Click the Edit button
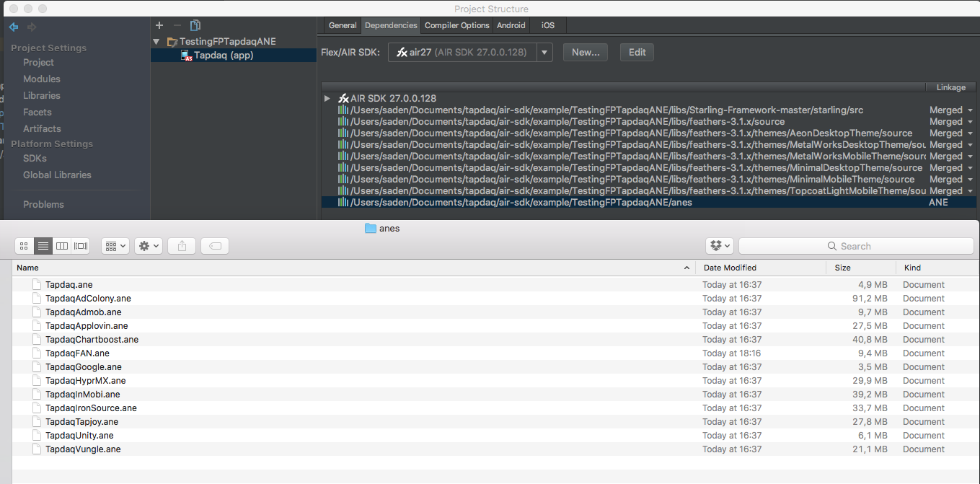The height and width of the screenshot is (484, 980). tap(637, 52)
